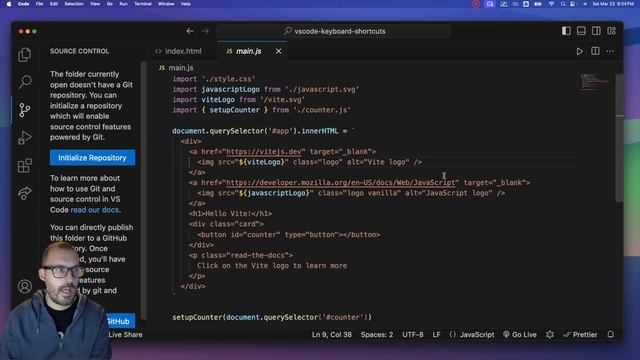Click the date and time in menu bar
The height and width of the screenshot is (360, 640).
tap(613, 4)
